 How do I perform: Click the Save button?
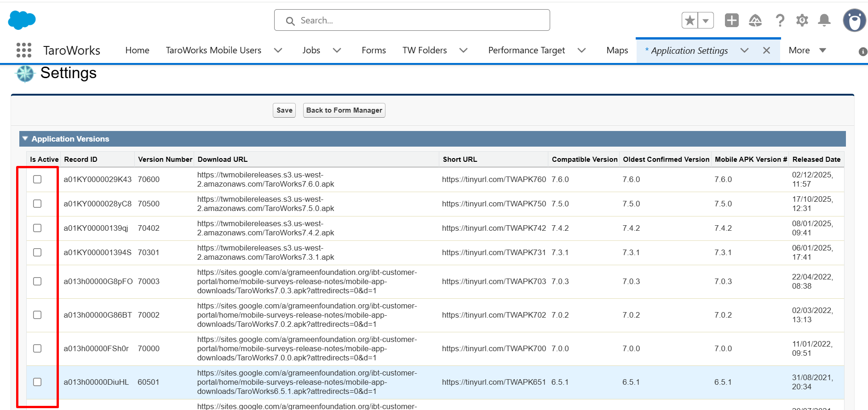[284, 110]
